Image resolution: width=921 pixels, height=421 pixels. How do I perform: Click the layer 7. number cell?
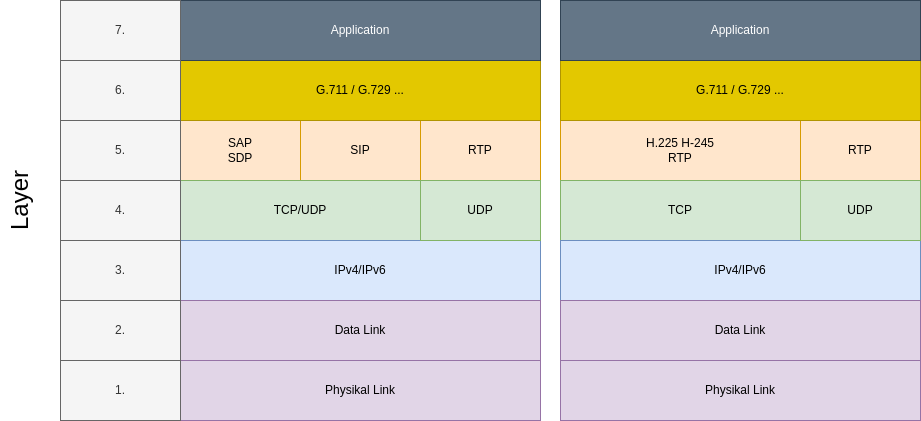[120, 30]
